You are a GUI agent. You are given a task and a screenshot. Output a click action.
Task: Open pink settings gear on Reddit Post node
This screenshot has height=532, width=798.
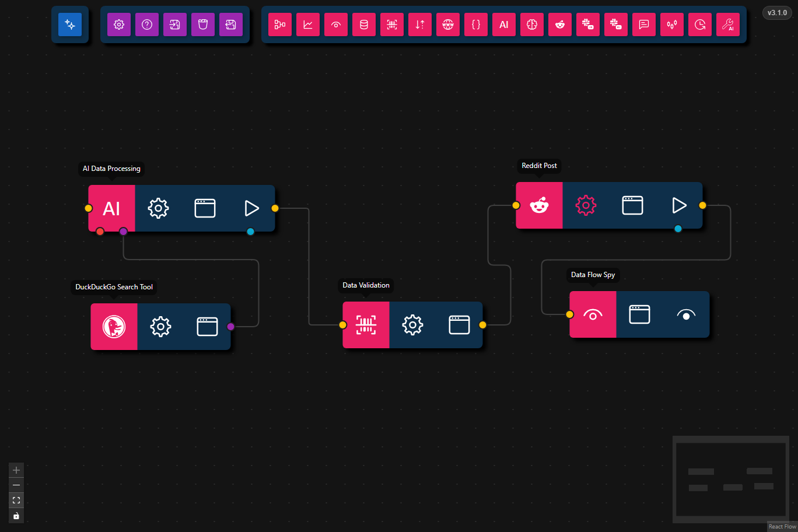coord(586,205)
